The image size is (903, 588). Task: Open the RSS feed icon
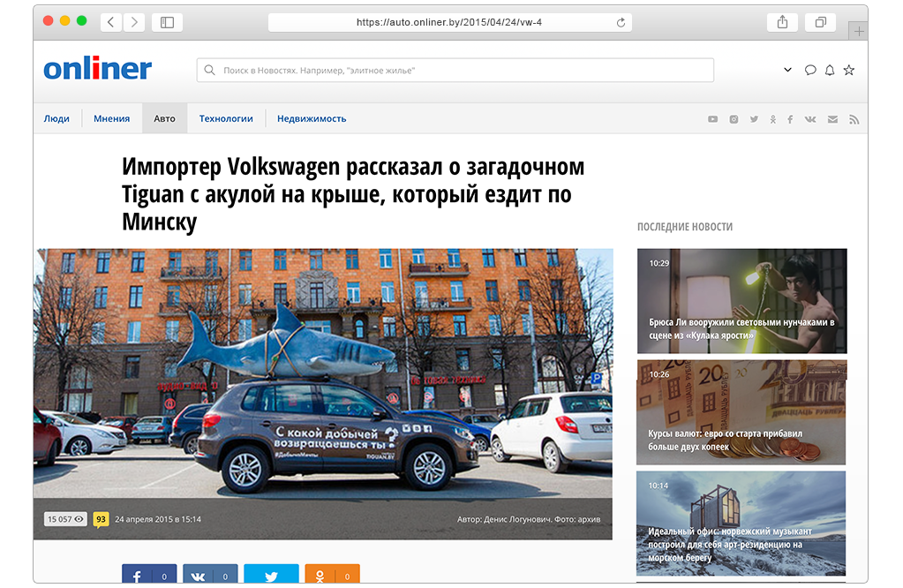coord(854,119)
